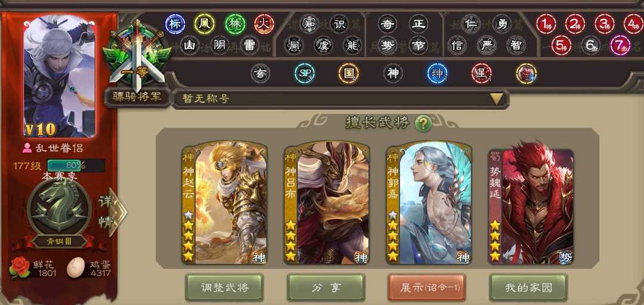Open the 暂无称号 title dropdown
Viewport: 644px width, 305px height.
(340, 99)
